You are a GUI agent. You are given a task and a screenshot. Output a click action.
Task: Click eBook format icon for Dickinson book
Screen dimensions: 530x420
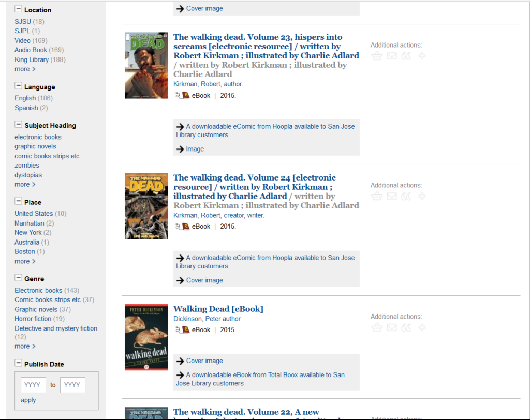[182, 329]
